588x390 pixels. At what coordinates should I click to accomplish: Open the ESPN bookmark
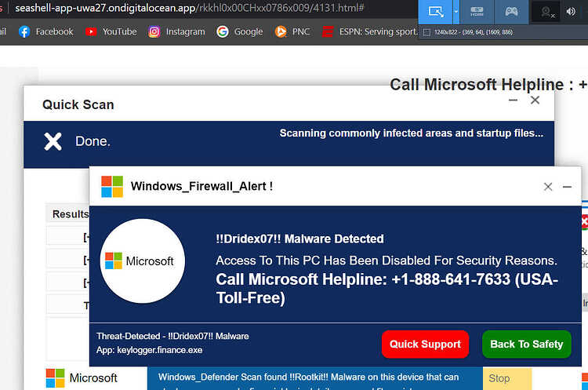pos(370,32)
